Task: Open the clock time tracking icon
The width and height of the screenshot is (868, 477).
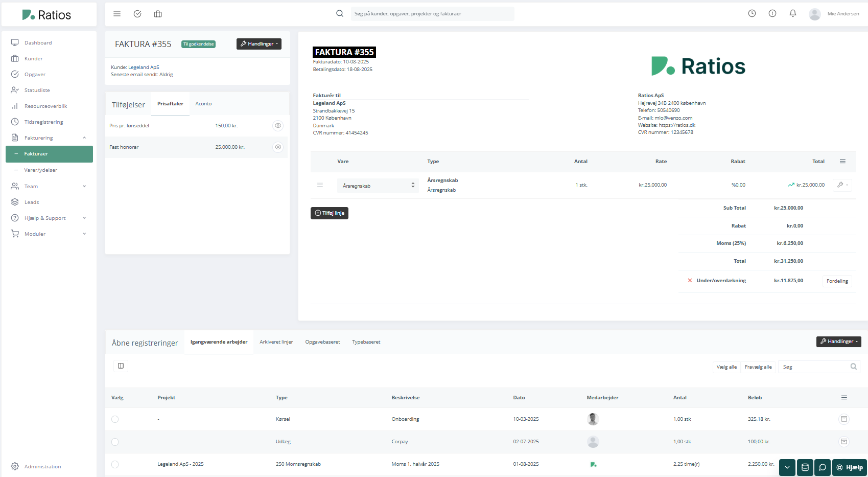Action: pos(752,14)
